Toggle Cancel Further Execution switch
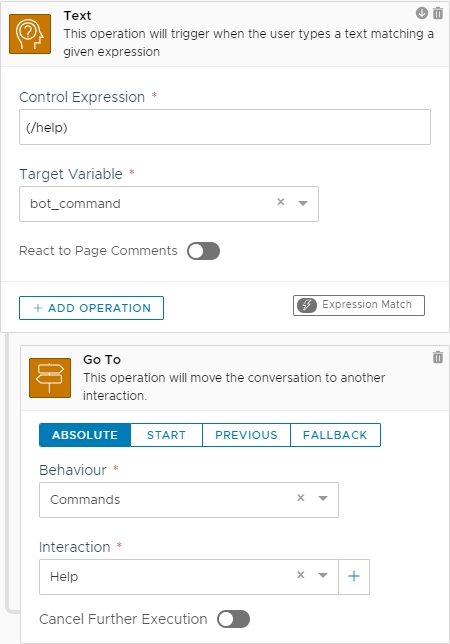The width and height of the screenshot is (450, 644). [x=233, y=619]
